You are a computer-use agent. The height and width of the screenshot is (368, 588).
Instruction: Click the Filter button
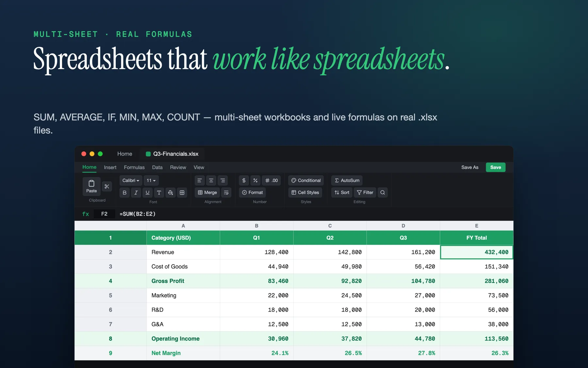tap(365, 193)
